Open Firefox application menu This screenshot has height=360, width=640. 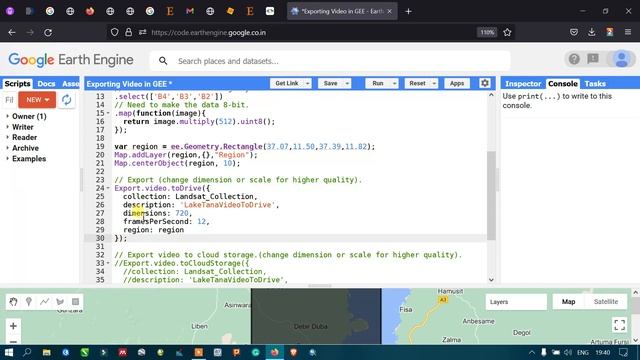[x=628, y=32]
